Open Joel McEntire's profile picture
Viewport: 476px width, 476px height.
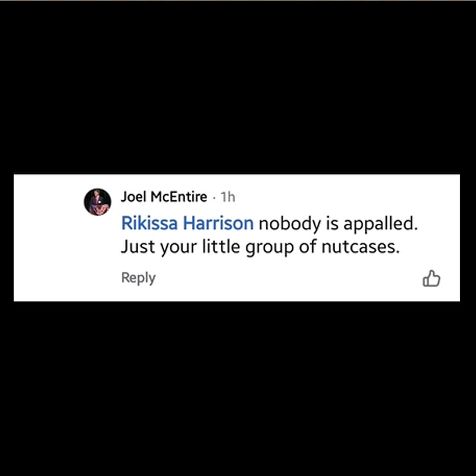click(98, 202)
